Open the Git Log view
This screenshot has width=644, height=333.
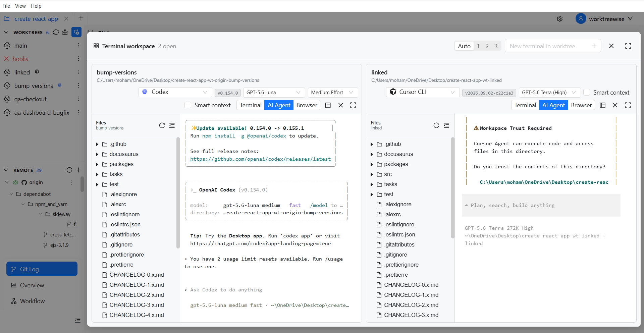42,269
